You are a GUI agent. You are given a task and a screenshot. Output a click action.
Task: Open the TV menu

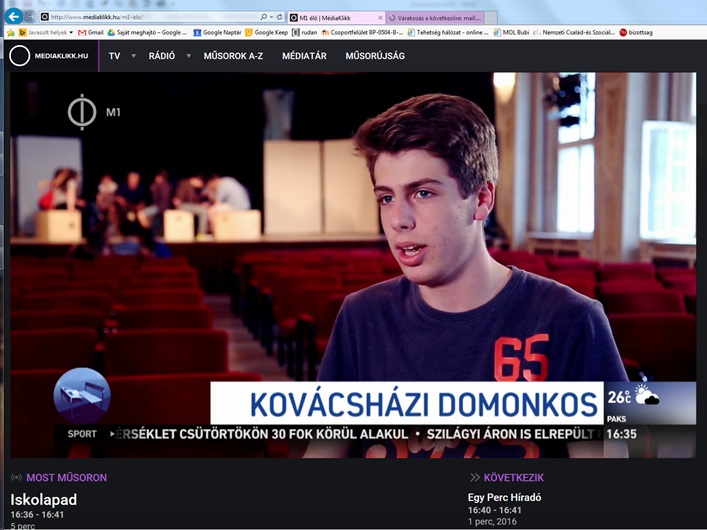(x=115, y=56)
